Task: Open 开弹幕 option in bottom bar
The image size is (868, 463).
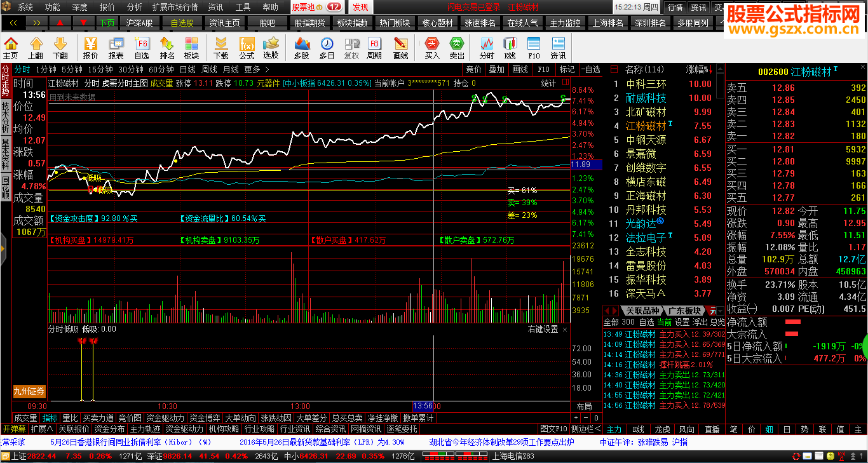Action: click(x=14, y=429)
